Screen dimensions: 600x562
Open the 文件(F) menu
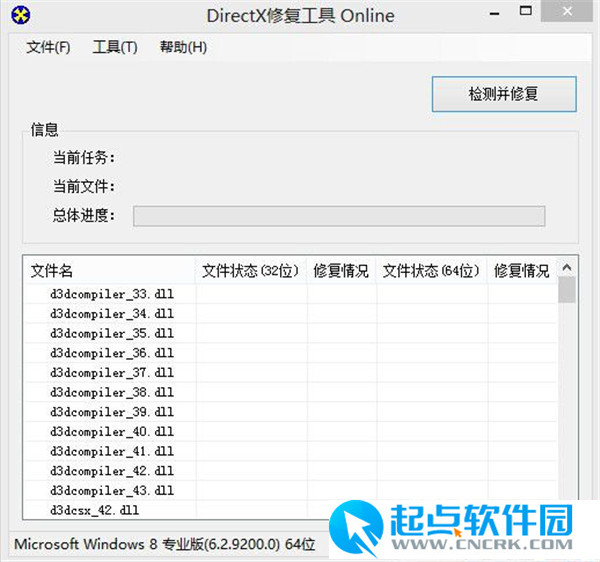(48, 47)
